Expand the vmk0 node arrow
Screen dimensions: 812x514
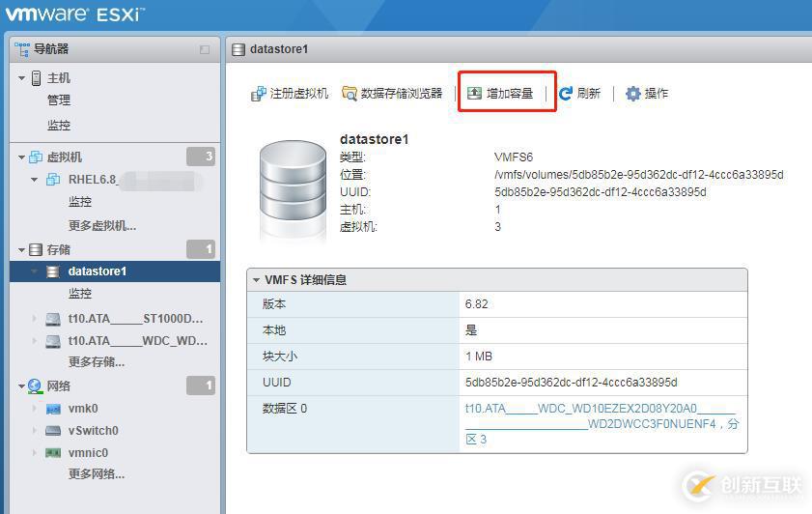point(35,409)
